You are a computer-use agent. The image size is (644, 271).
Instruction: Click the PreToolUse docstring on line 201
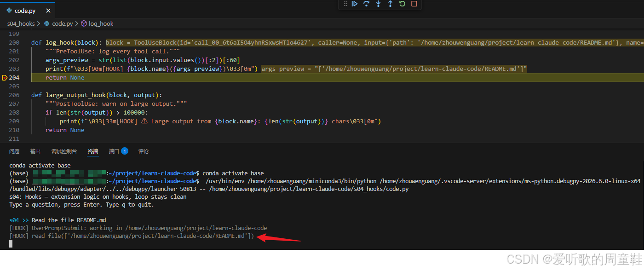click(x=113, y=52)
